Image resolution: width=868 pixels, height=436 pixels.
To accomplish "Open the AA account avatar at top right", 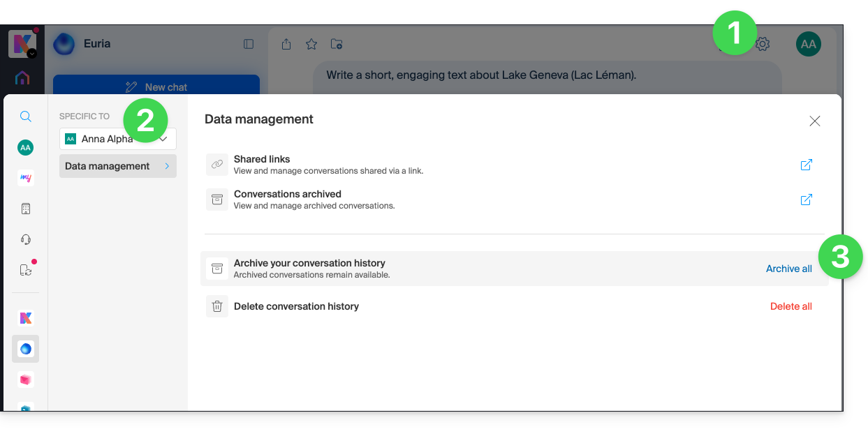I will coord(809,44).
